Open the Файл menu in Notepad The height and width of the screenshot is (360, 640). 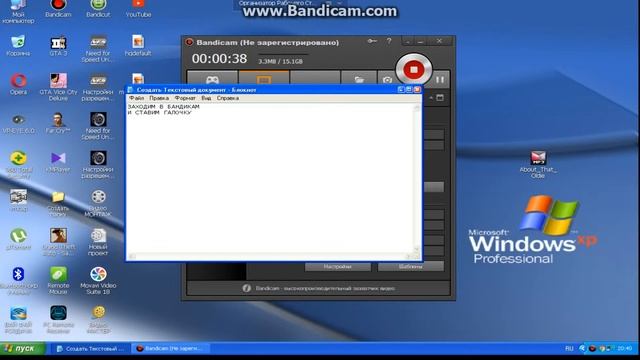click(136, 98)
